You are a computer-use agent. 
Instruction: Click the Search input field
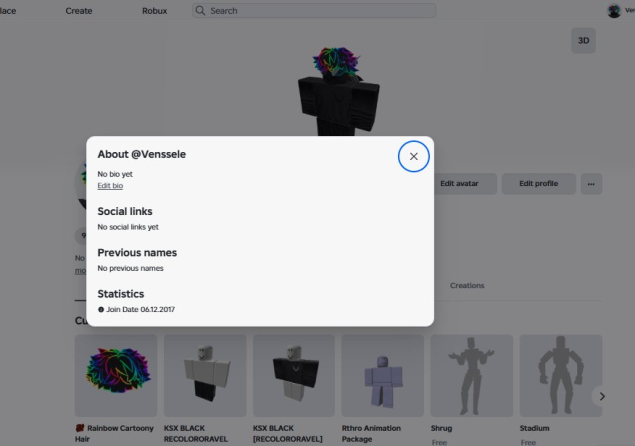314,11
